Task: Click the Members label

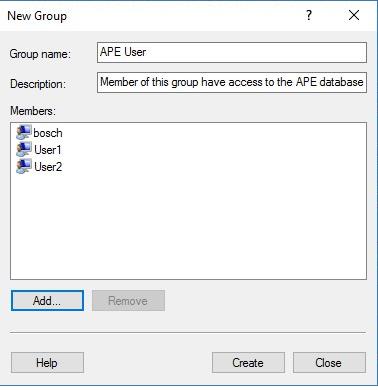Action: tap(33, 111)
